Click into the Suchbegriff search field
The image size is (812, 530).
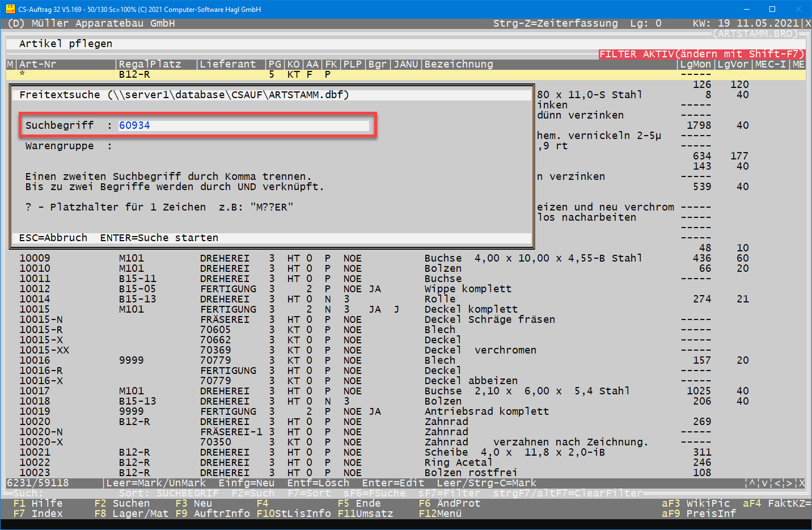click(x=243, y=125)
